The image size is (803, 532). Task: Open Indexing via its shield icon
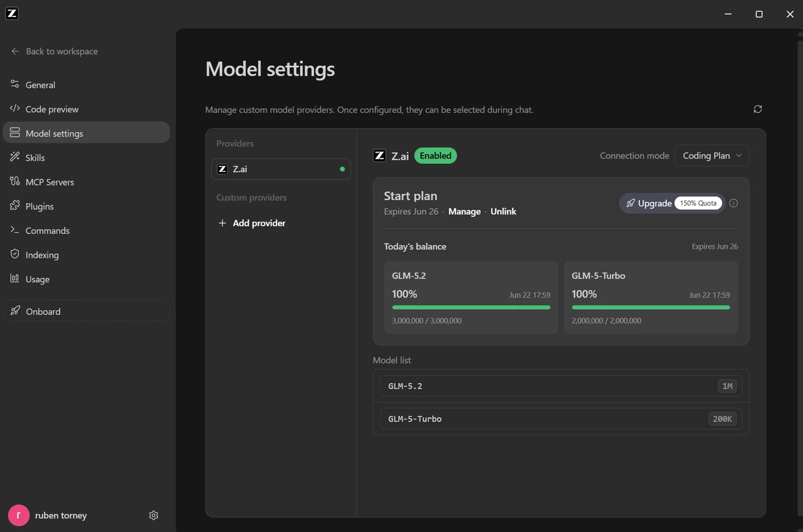click(x=15, y=254)
